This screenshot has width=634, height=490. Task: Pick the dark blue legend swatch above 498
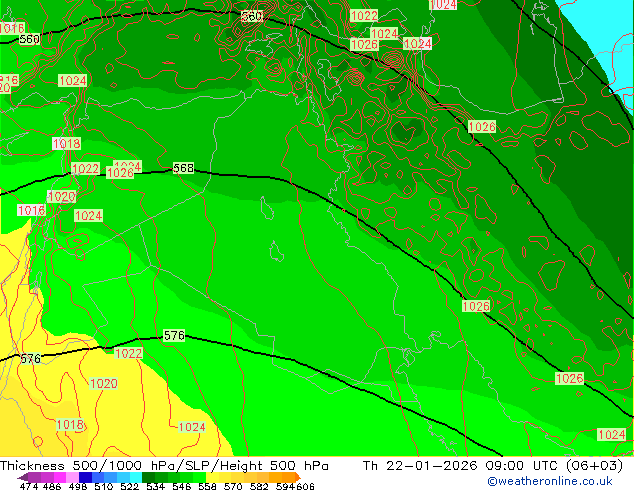86,477
